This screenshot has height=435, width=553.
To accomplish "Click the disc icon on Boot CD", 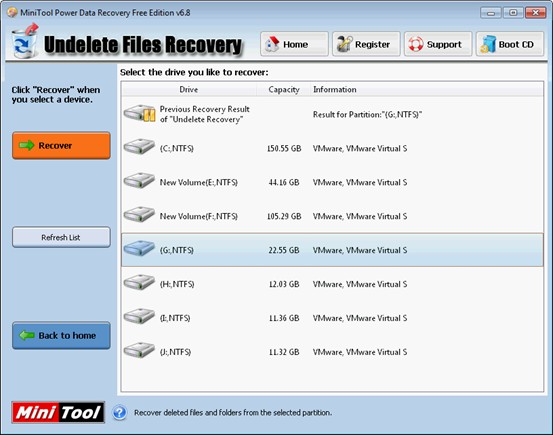I will (488, 44).
